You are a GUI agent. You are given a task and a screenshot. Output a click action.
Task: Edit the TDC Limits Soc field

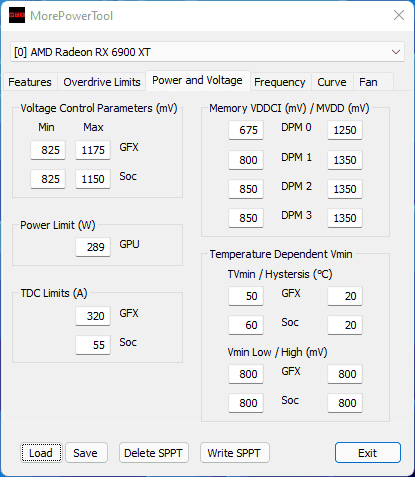coord(93,345)
